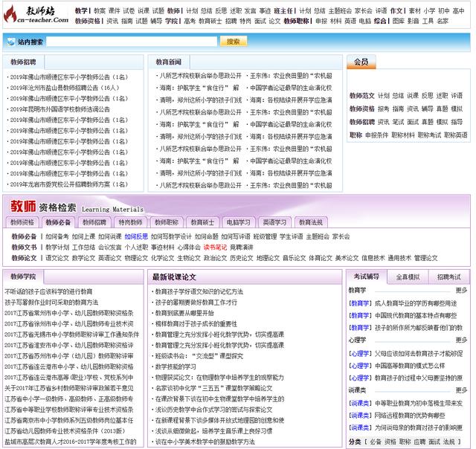Open 2019年龙岩市委党校公开招聘教师方案
476x449 pixels.
69,184
